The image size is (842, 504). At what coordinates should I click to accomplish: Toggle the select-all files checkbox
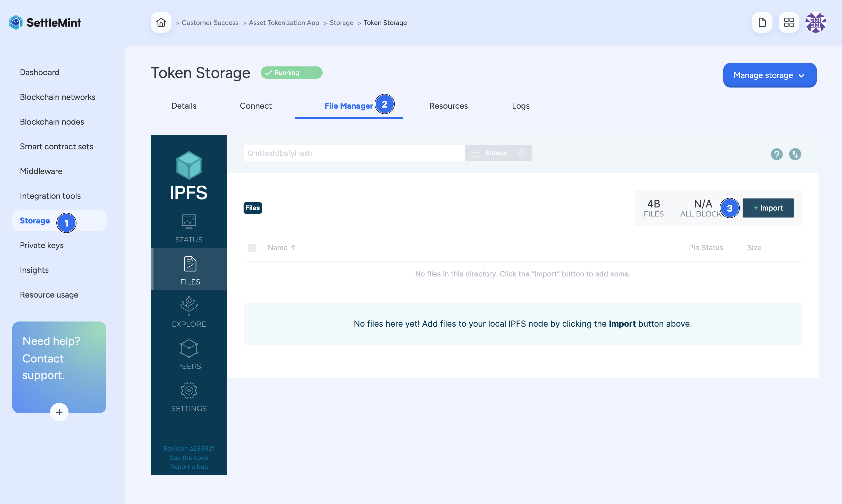click(252, 248)
